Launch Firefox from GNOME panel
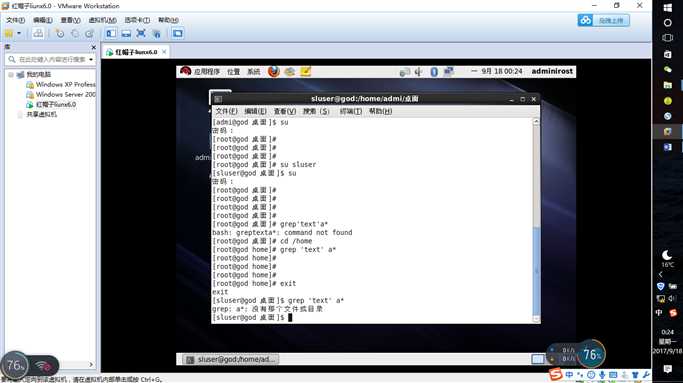The image size is (683, 383). [x=274, y=71]
